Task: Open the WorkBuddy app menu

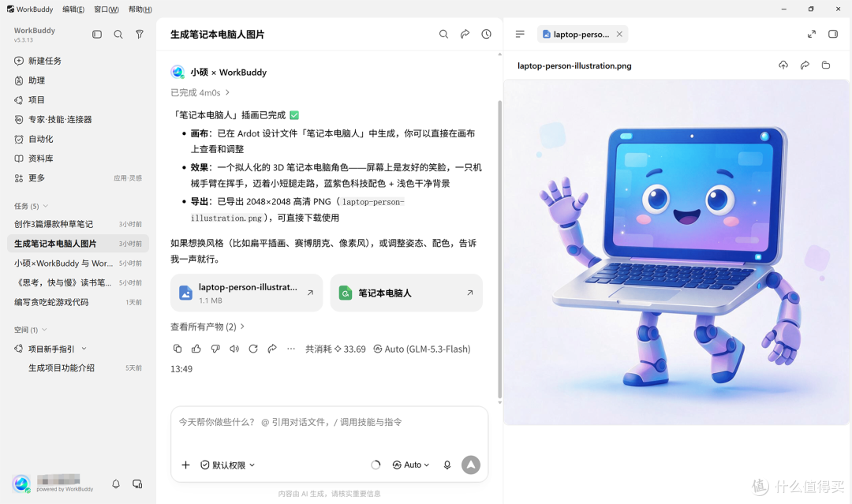Action: [x=30, y=9]
